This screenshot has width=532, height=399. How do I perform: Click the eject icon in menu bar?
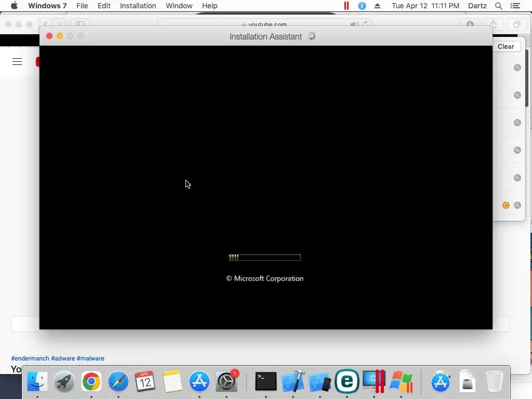pos(377,6)
